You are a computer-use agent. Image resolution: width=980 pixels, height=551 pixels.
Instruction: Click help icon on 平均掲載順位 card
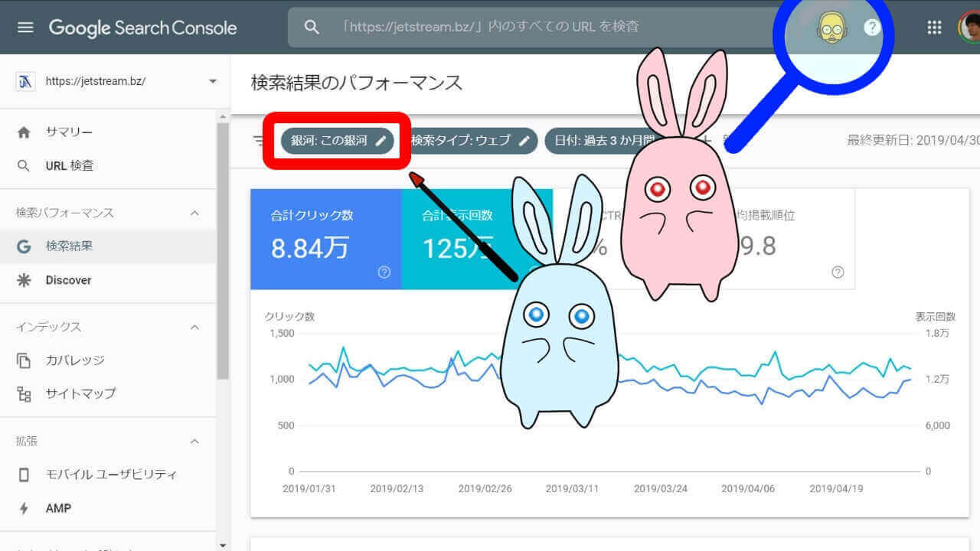838,272
